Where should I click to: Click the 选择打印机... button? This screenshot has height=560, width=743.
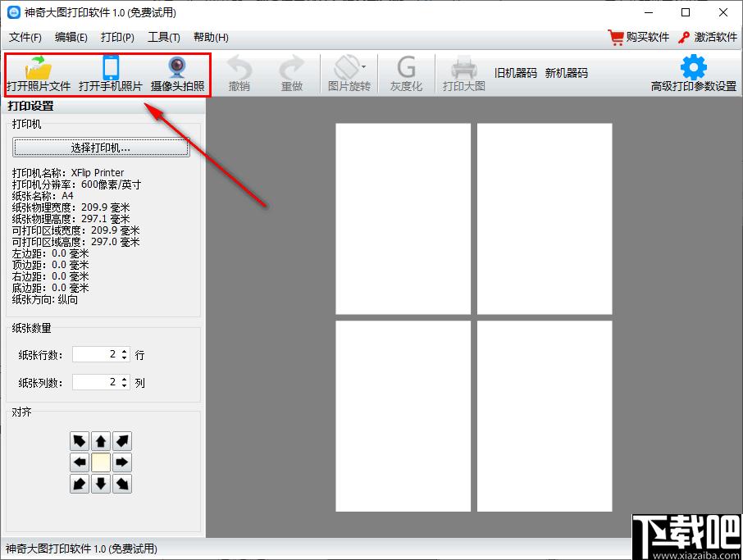coord(101,148)
